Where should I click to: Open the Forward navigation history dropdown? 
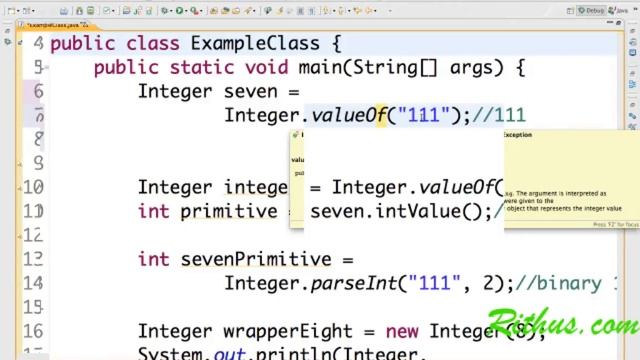coord(375,11)
